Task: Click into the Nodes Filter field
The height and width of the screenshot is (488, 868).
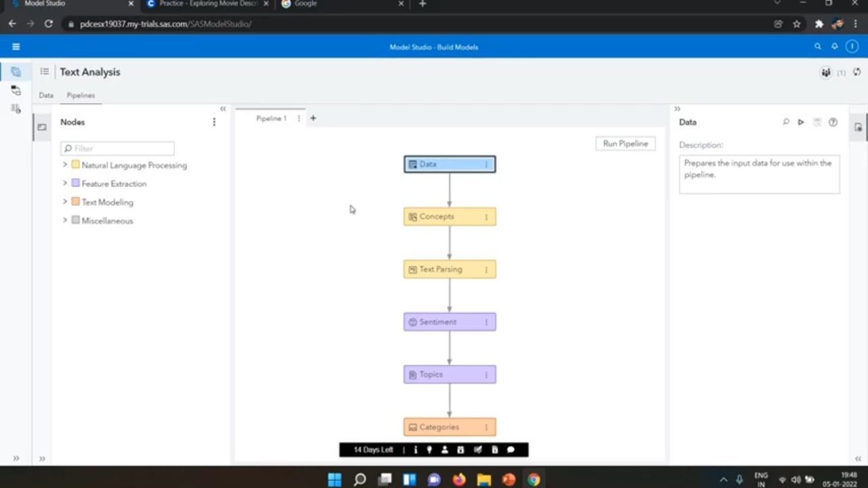Action: pyautogui.click(x=117, y=148)
